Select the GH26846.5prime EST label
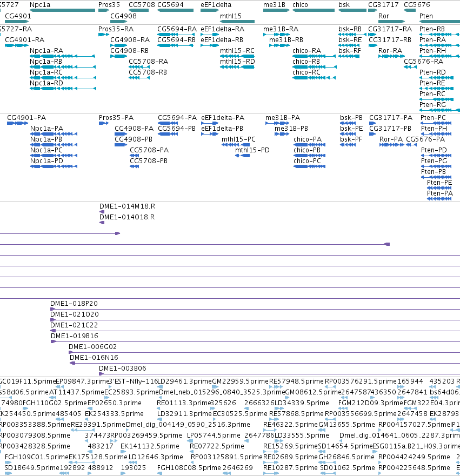Image resolution: width=460 pixels, height=476 pixels. (346, 457)
